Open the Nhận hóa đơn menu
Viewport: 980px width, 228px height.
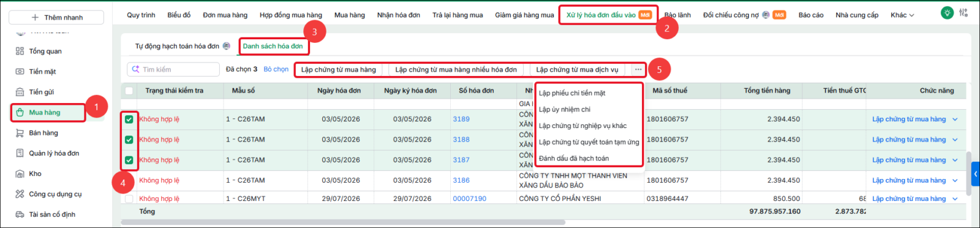398,15
